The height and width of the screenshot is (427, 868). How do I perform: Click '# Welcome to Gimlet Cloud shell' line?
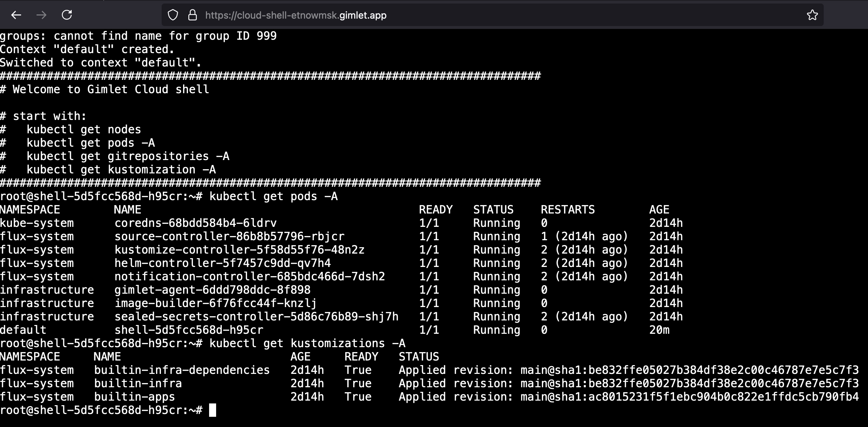click(105, 89)
